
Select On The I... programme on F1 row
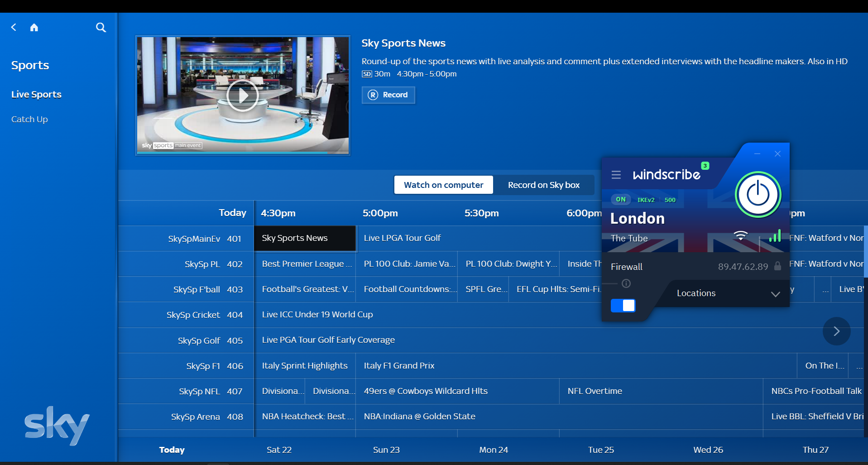tap(823, 366)
